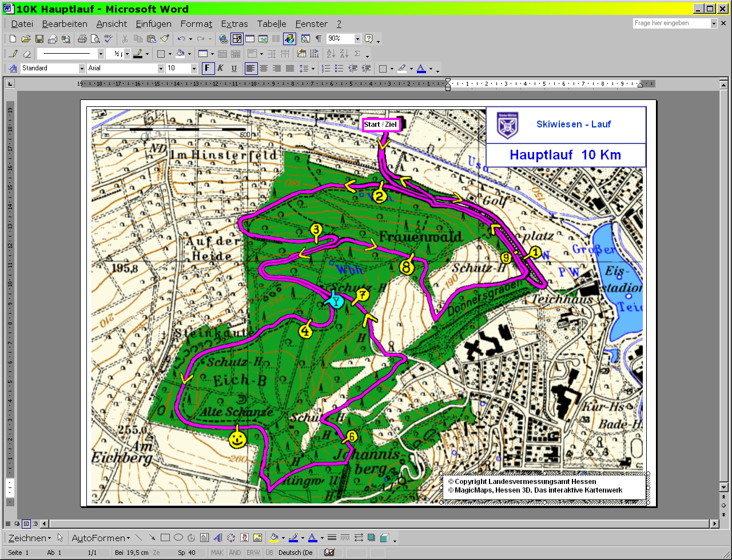
Task: Click the Eraser tool in the tables toolbar
Action: click(26, 54)
